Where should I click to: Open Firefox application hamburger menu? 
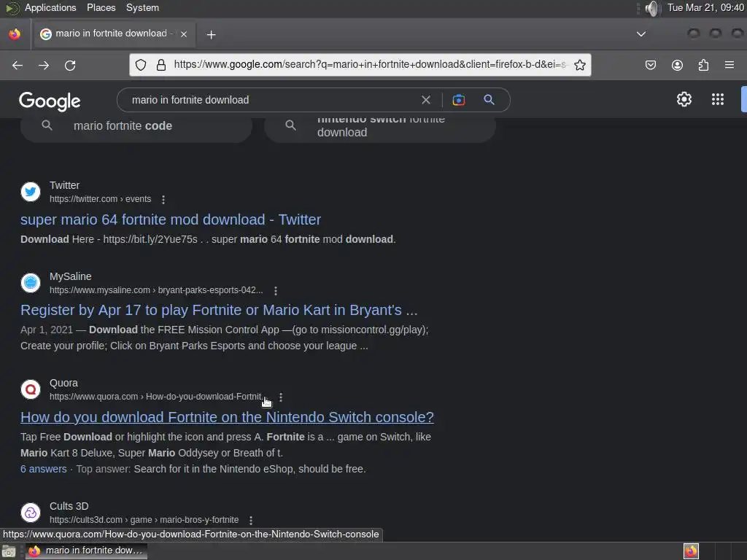(x=729, y=65)
